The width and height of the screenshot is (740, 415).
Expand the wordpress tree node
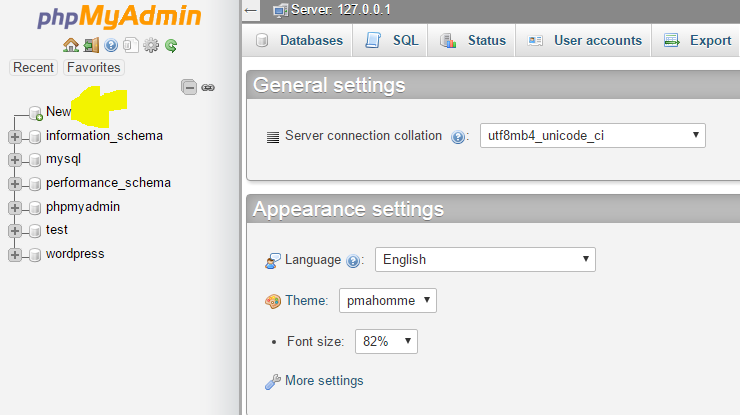(15, 255)
